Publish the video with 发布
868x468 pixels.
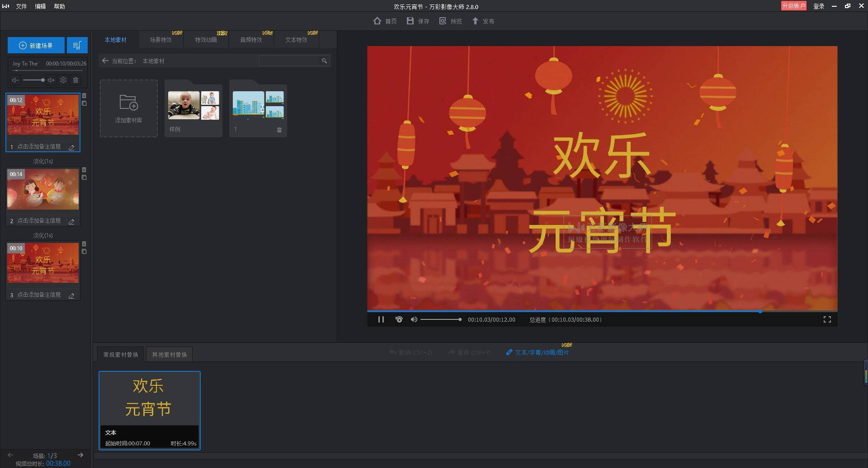[483, 21]
